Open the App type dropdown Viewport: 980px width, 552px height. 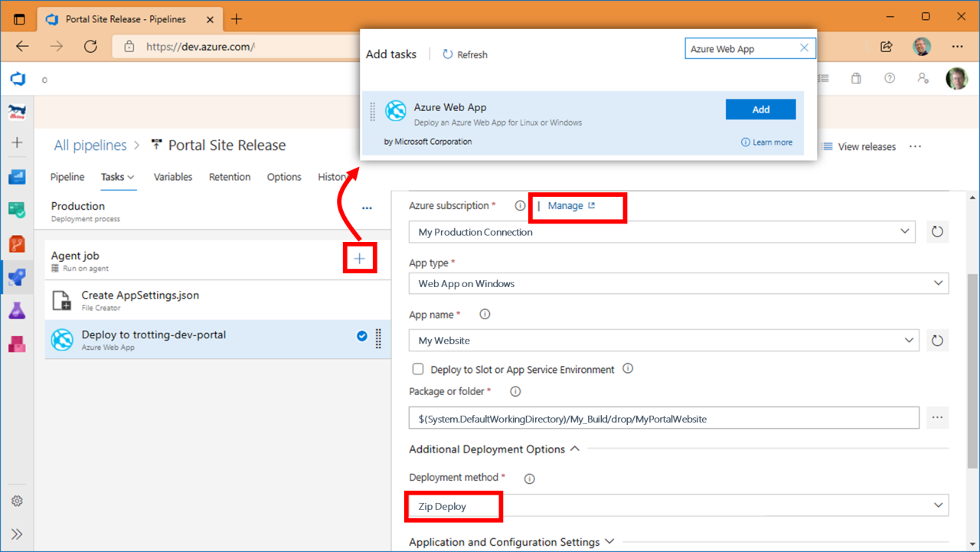[x=679, y=283]
